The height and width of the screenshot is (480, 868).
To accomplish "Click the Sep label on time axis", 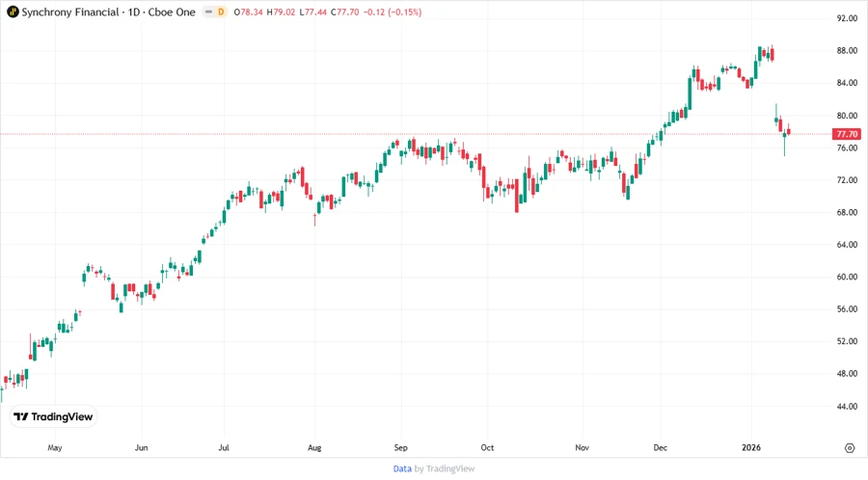I will click(x=401, y=447).
